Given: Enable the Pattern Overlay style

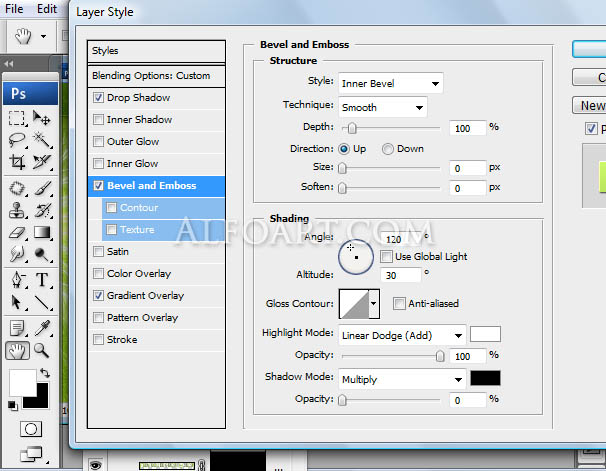Looking at the screenshot, I should [x=98, y=318].
